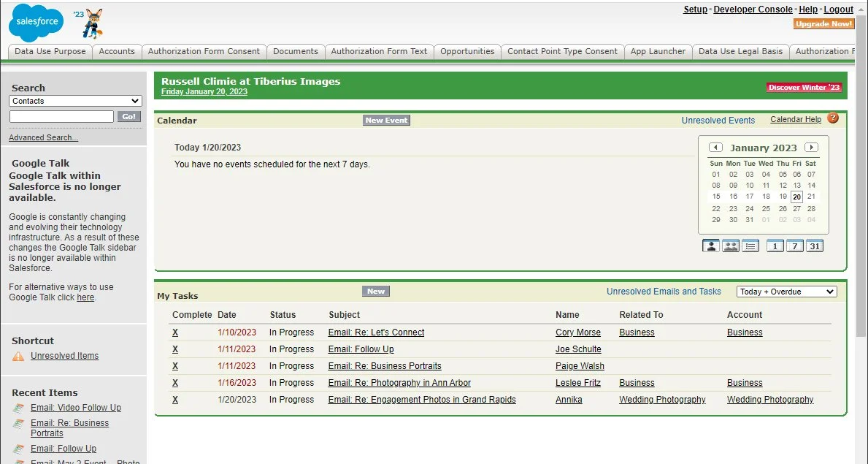Click email icon beside Re: Business Portraits recent item
Screen dimensions: 868x464
pos(20,424)
